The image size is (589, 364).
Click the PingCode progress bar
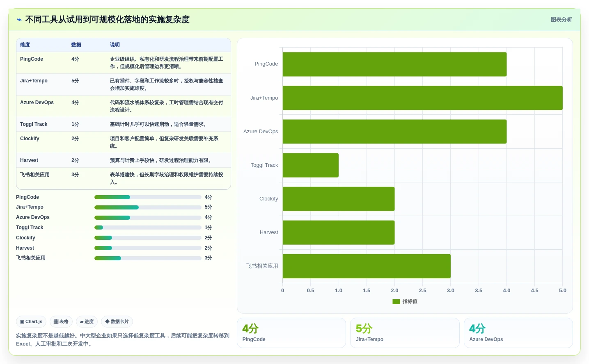click(x=148, y=197)
